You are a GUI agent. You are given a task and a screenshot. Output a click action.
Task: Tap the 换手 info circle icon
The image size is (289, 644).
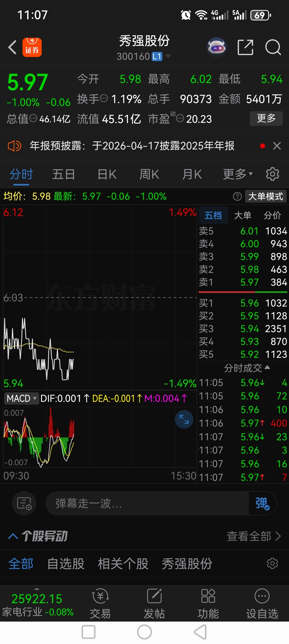(104, 98)
